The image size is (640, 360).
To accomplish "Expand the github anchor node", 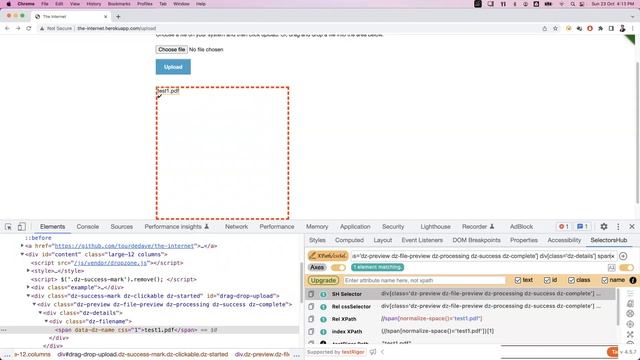I will click(22, 246).
